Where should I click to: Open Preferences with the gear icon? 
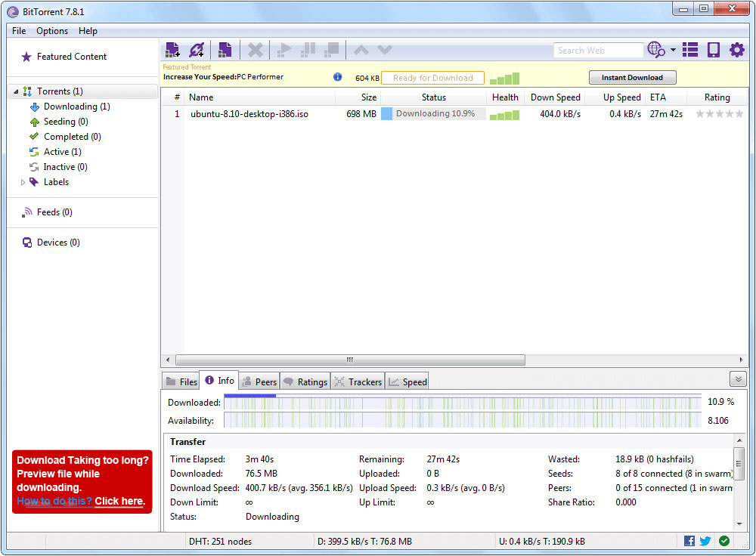(736, 50)
